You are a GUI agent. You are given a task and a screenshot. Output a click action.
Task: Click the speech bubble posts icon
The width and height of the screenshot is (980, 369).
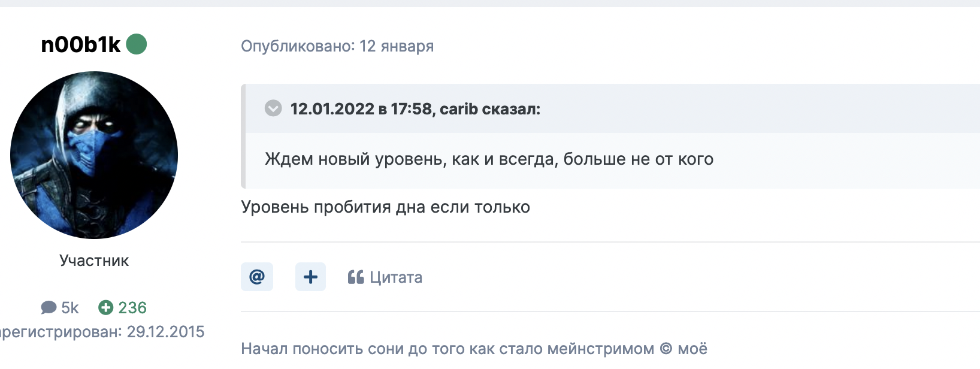click(49, 308)
